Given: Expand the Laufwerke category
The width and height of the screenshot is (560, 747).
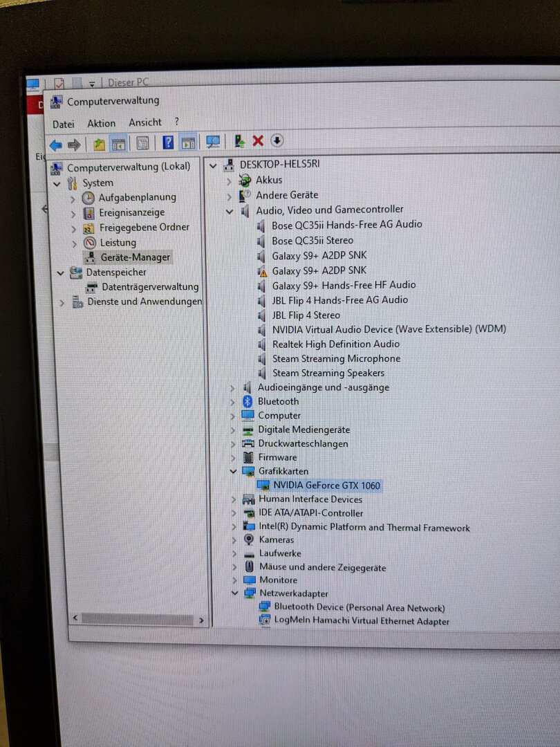Looking at the screenshot, I should click(234, 553).
